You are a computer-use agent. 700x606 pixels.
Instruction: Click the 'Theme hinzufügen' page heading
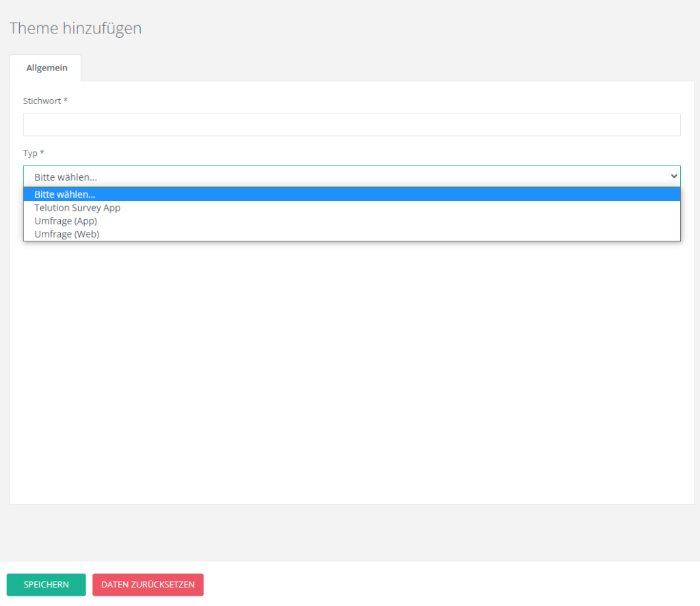(75, 28)
